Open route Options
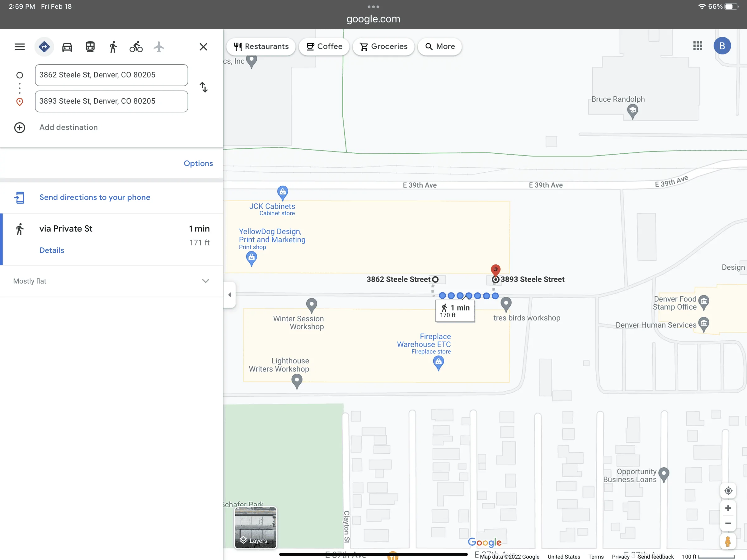The width and height of the screenshot is (747, 560). (198, 163)
